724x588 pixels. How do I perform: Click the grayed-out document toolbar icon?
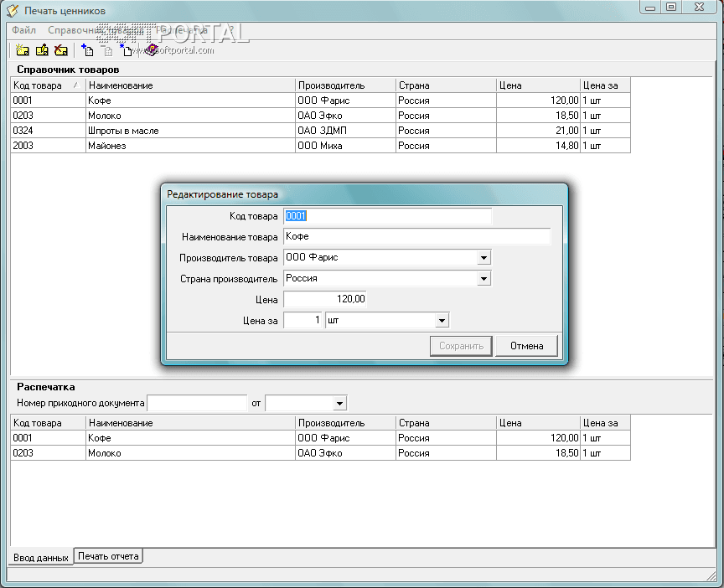(x=106, y=50)
